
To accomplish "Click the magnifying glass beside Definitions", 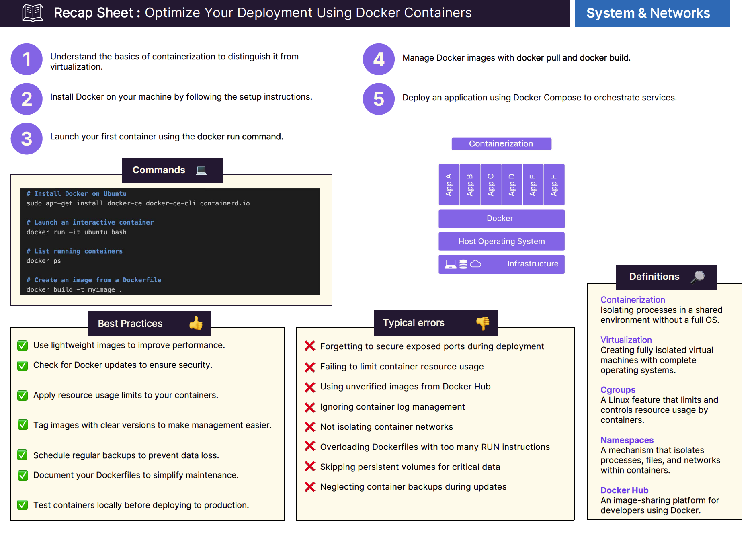I will 698,277.
